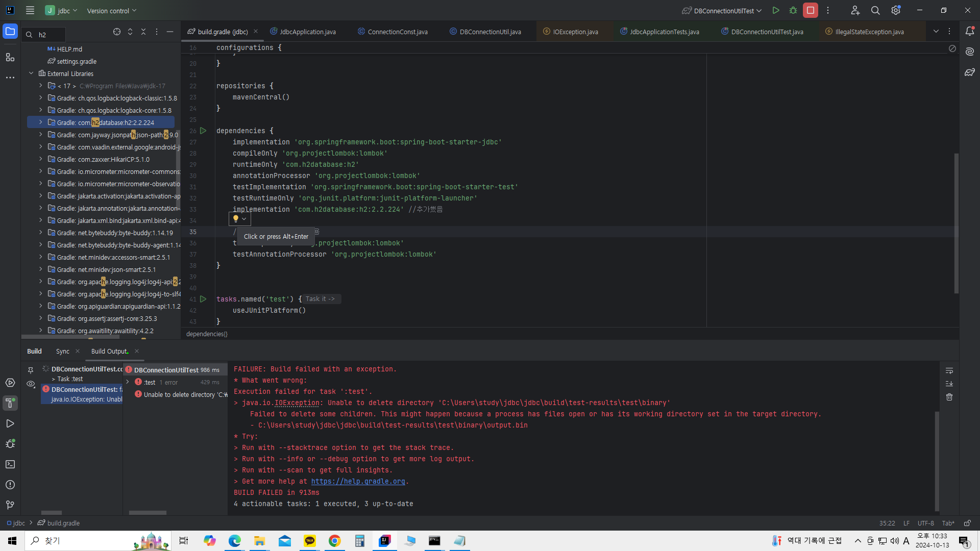
Task: Run the test task gutter icon
Action: point(203,299)
